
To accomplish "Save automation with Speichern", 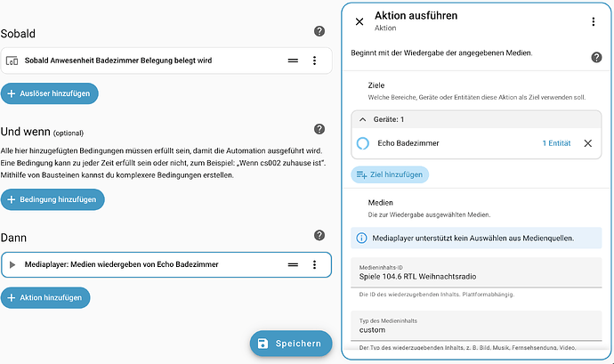I will click(x=291, y=344).
